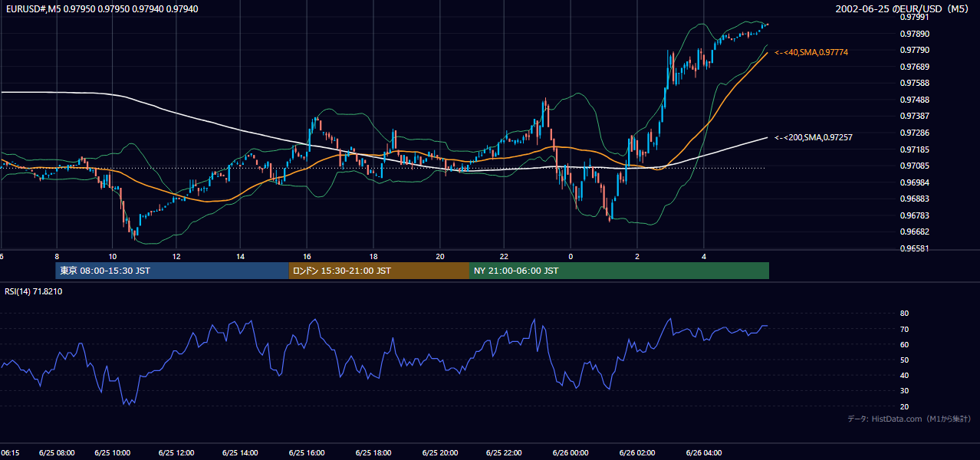Click the 6/25 22:00 date label
Image resolution: width=980 pixels, height=460 pixels.
tap(505, 453)
